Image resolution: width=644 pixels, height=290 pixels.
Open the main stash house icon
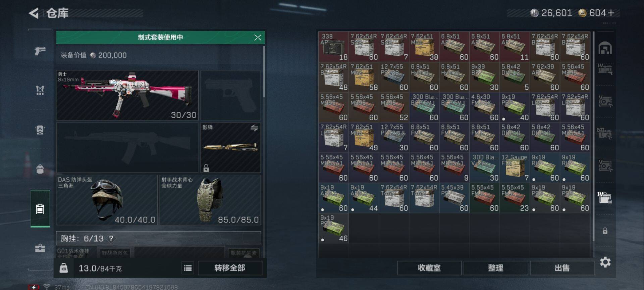pyautogui.click(x=605, y=48)
